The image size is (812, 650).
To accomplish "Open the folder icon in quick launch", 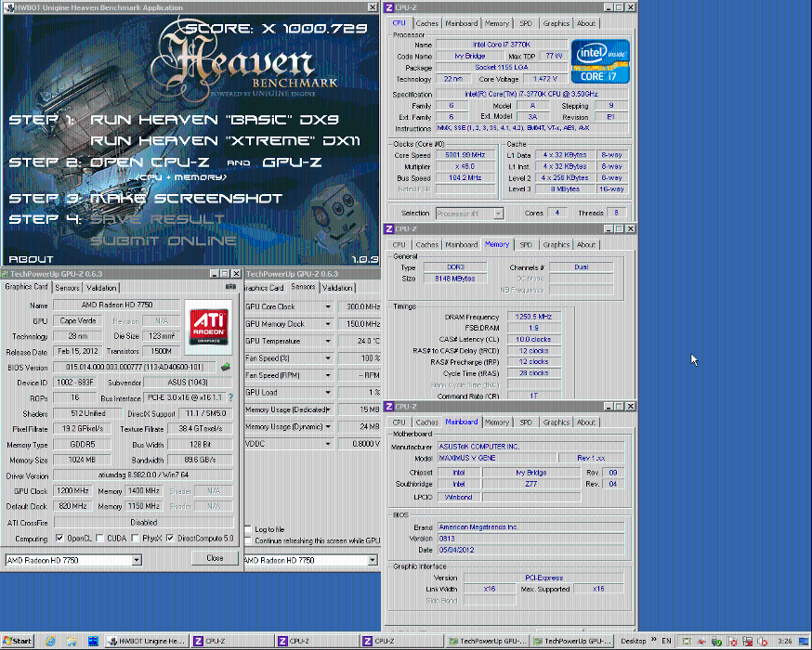I will point(72,642).
